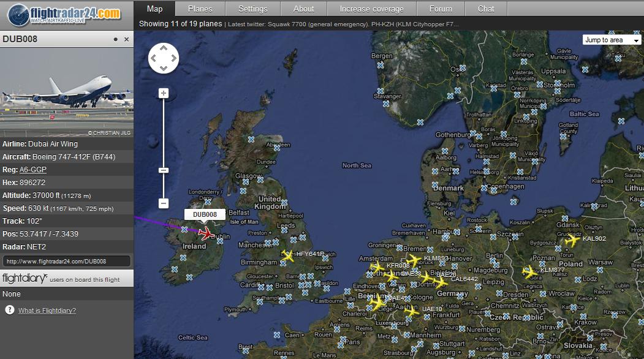Click the pan up arrow on the map
This screenshot has width=644, height=359.
point(164,48)
